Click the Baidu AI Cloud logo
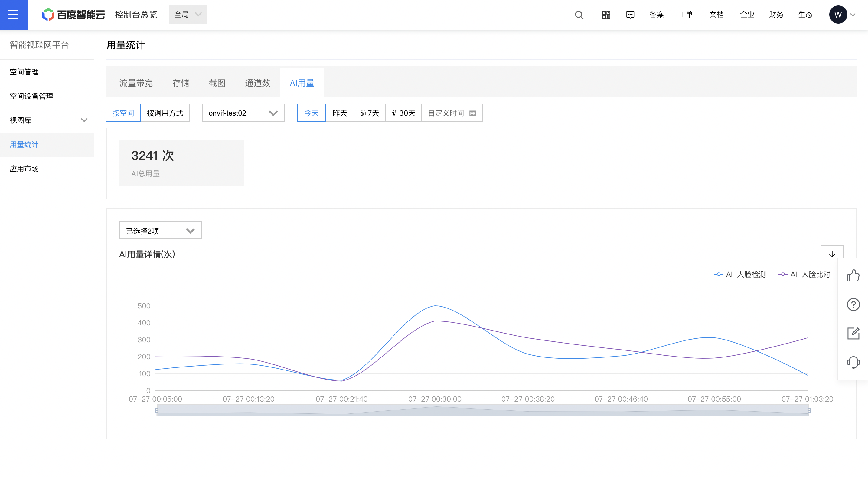 73,15
